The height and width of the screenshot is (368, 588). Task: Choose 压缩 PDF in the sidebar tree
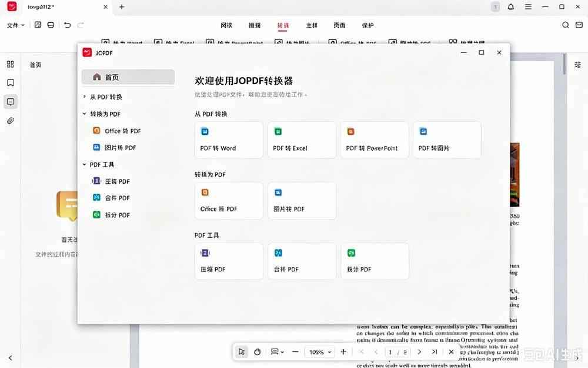[111, 181]
